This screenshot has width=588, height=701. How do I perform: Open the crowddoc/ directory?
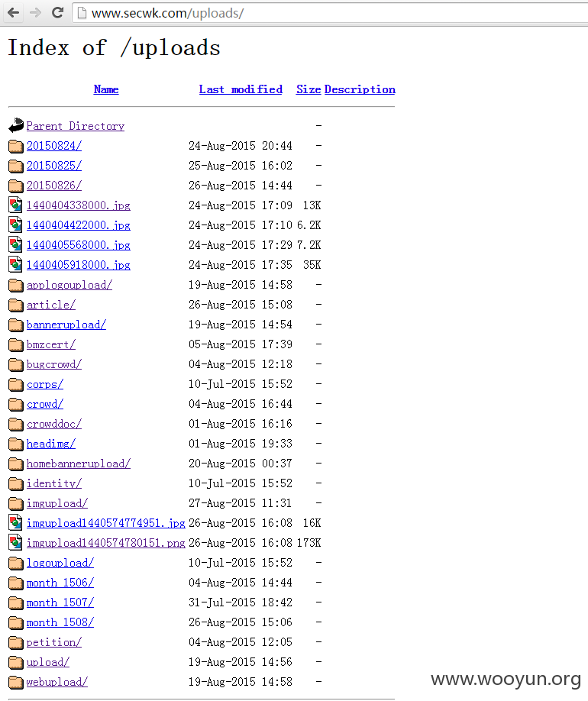click(54, 424)
